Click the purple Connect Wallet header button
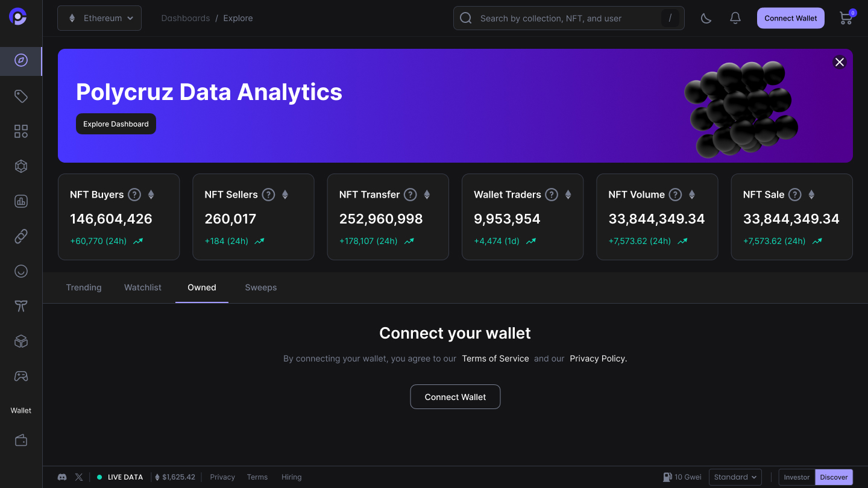The height and width of the screenshot is (488, 868). pos(791,18)
